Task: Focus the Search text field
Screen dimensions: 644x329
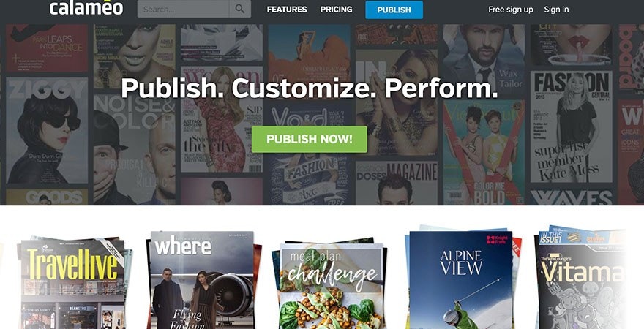Action: tap(183, 9)
